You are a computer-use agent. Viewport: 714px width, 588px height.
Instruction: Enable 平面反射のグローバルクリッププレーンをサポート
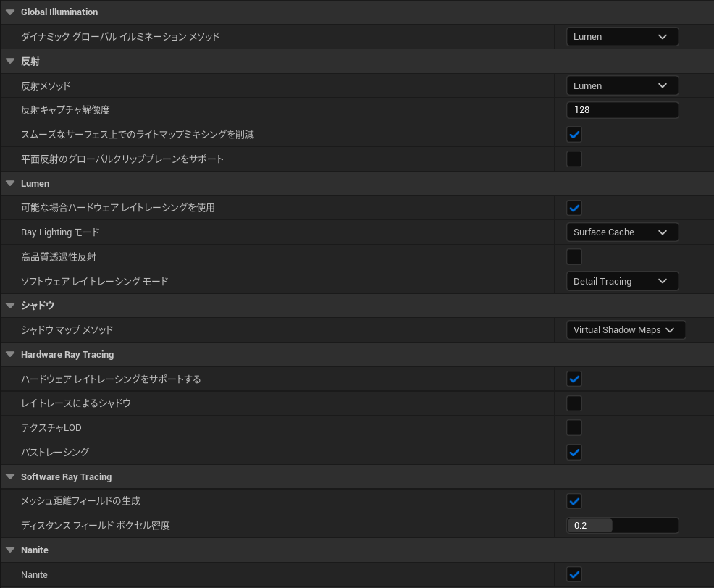coord(574,159)
